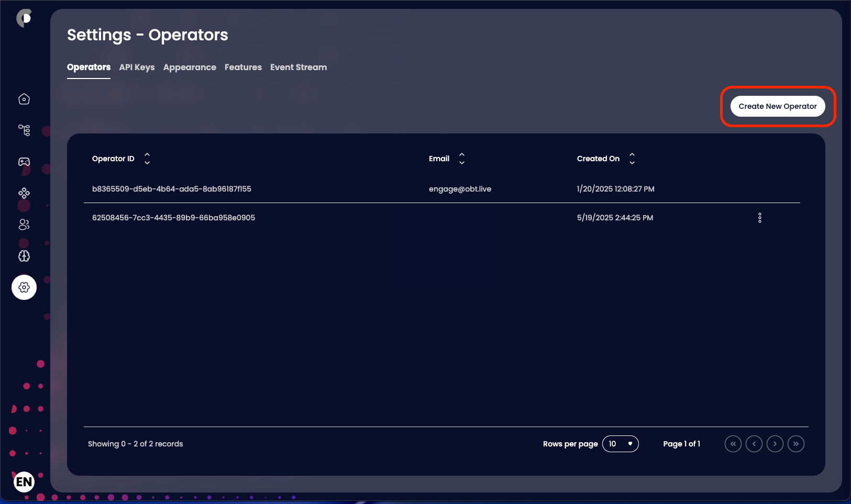This screenshot has width=851, height=504.
Task: Sort the Email column descending
Action: pyautogui.click(x=462, y=162)
